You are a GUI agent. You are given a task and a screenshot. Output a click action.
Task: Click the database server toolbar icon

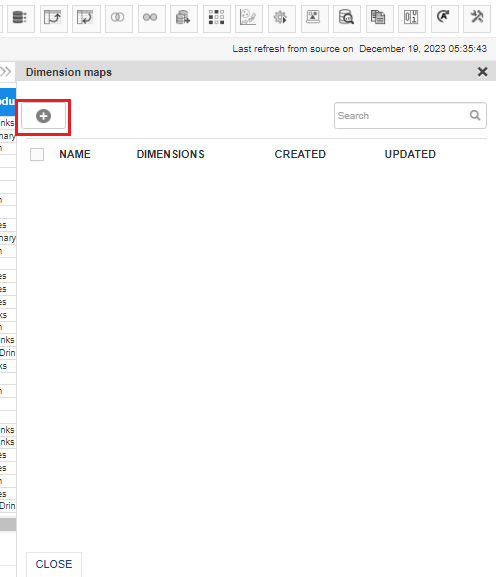click(x=21, y=18)
